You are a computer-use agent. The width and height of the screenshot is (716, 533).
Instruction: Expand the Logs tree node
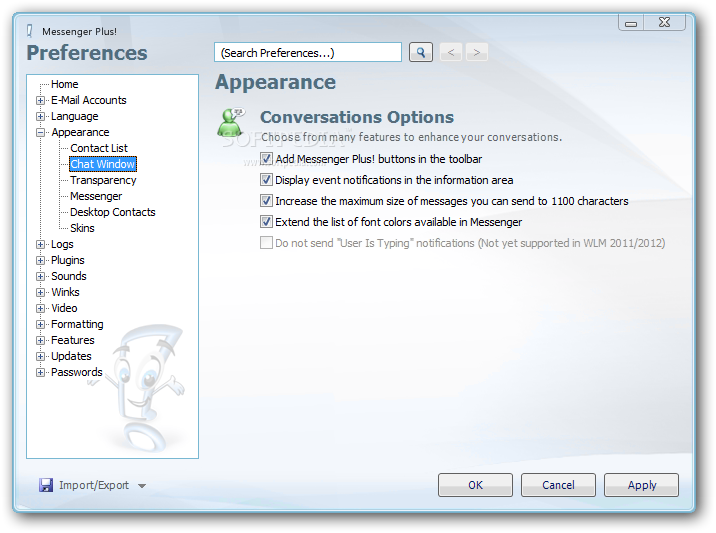click(x=41, y=244)
